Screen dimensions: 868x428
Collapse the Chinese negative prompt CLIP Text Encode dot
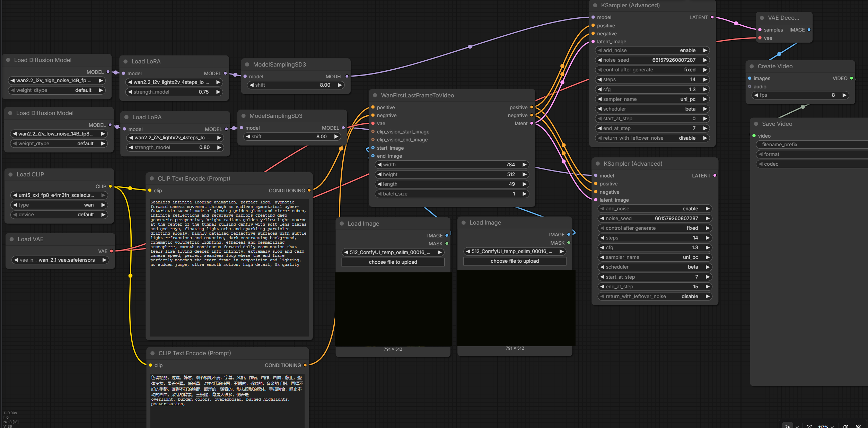point(152,353)
